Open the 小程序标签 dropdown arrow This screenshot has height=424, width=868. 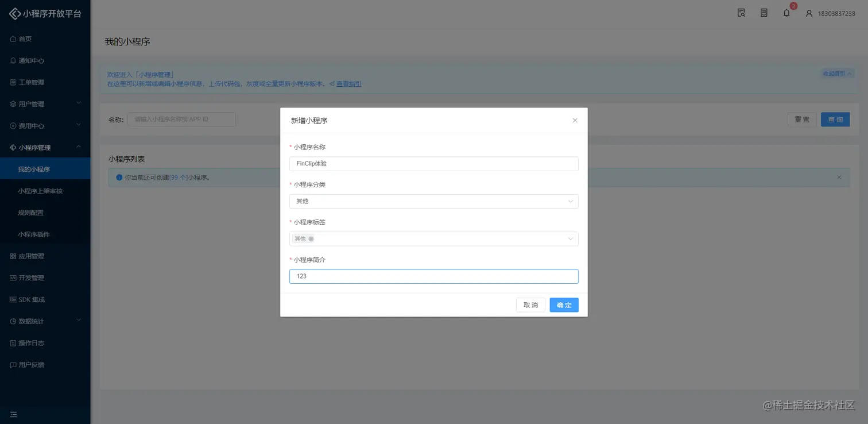click(571, 239)
